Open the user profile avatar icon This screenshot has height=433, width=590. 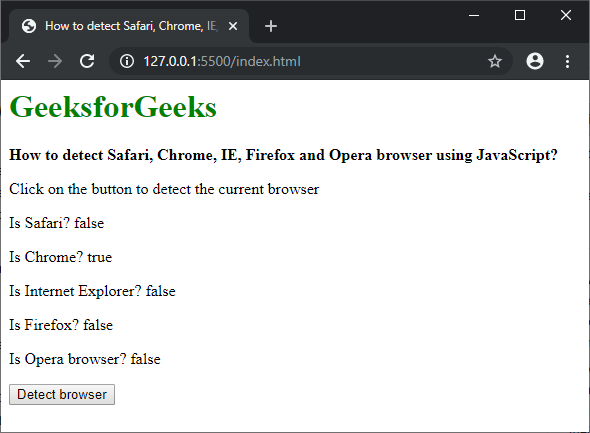pos(535,61)
